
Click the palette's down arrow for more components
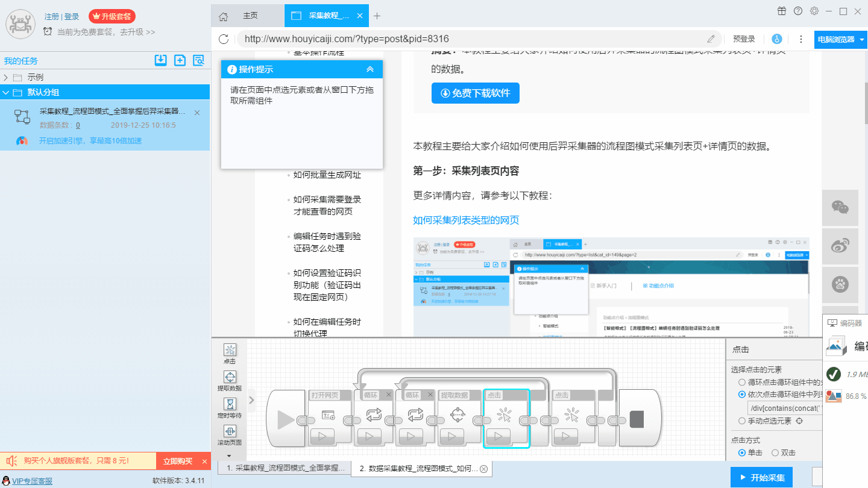coord(229,455)
